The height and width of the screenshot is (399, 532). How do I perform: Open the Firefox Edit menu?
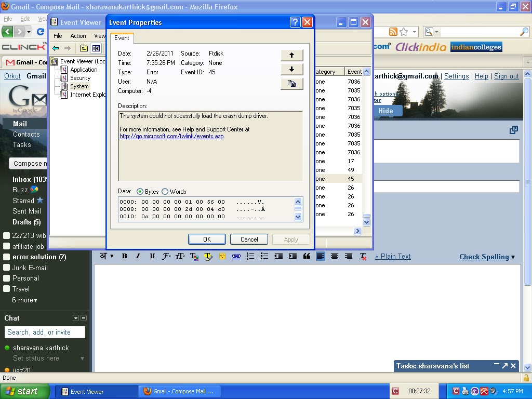tap(25, 19)
